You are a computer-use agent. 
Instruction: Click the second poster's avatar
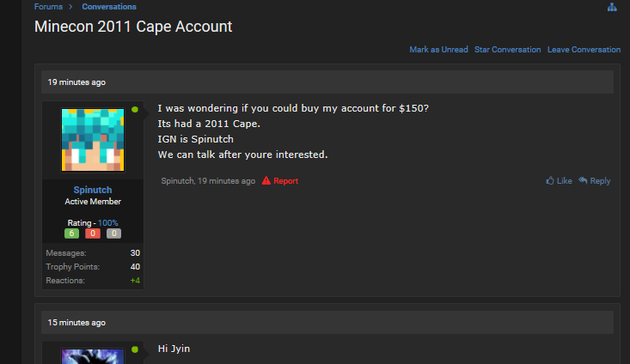point(93,355)
